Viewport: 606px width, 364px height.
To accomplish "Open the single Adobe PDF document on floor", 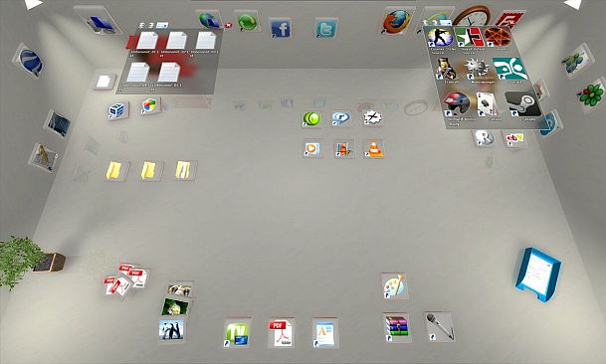I will click(281, 333).
